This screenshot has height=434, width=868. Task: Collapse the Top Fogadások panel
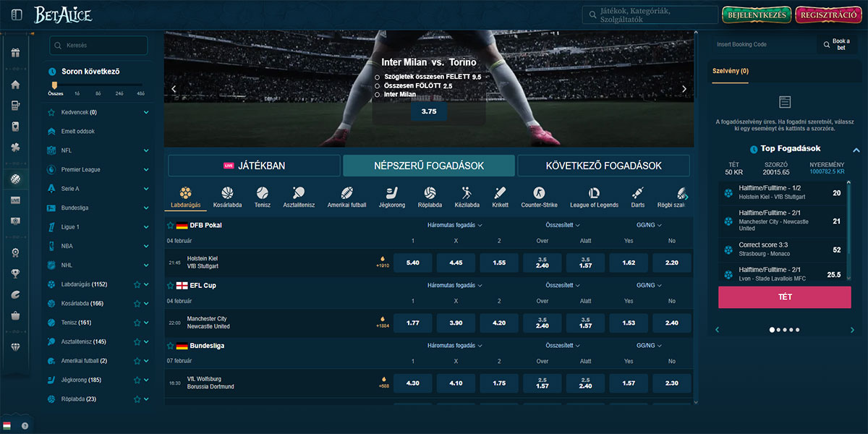pos(856,150)
